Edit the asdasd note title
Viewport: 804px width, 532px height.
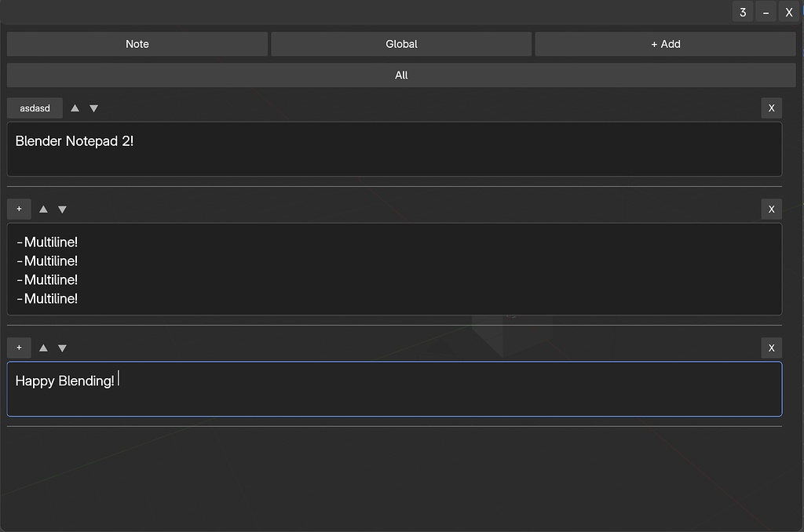click(x=35, y=108)
